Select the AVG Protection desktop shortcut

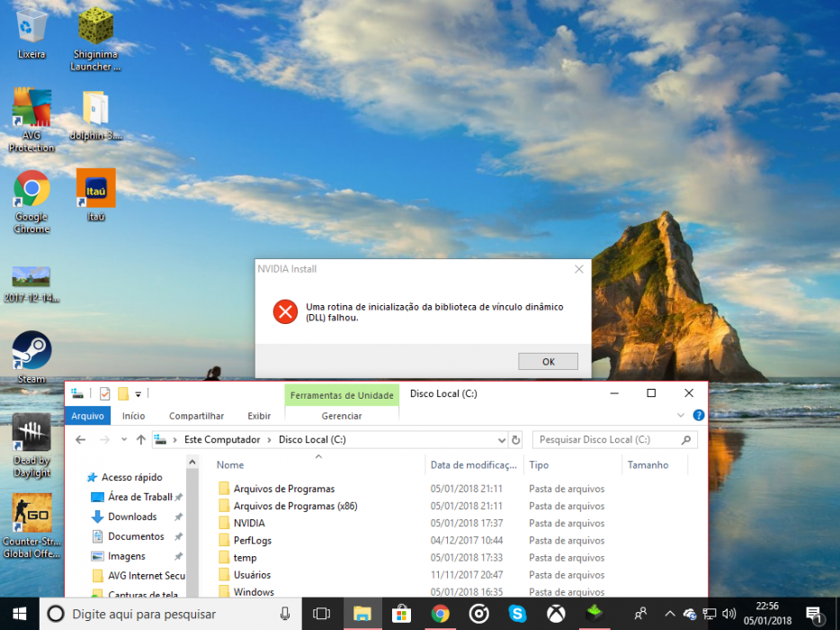click(x=31, y=120)
